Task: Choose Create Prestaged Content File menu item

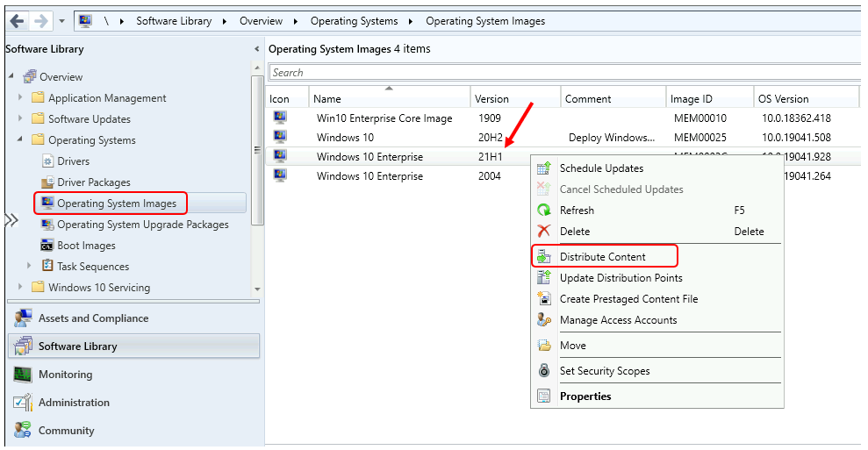Action: (657, 299)
